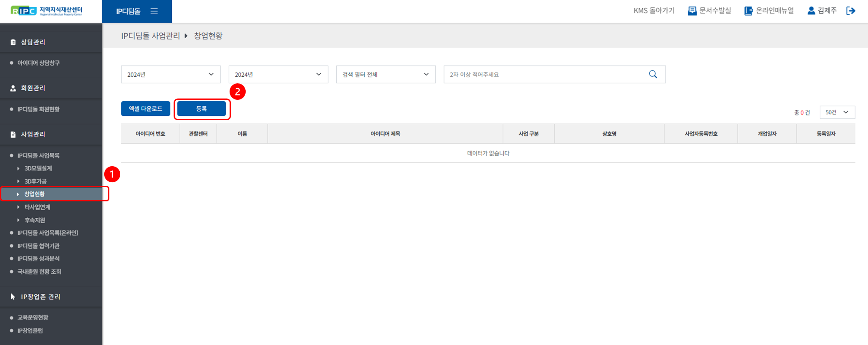Click KMS 돌아가기 link

click(654, 11)
